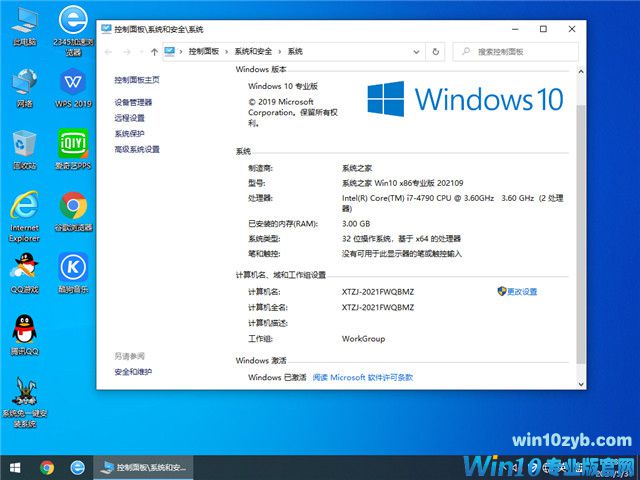This screenshot has height=480, width=640.
Task: Click the computer icon in the address bar
Action: 169,51
